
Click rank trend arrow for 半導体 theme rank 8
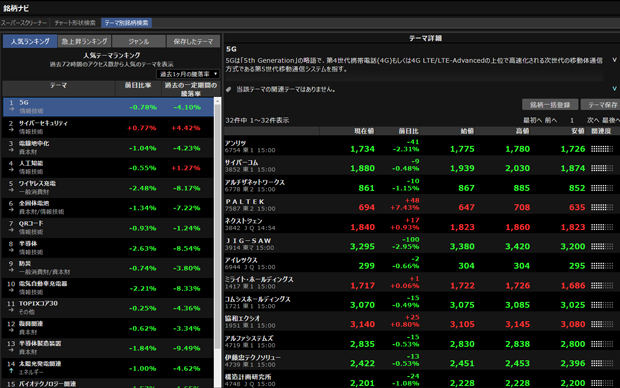11,251
